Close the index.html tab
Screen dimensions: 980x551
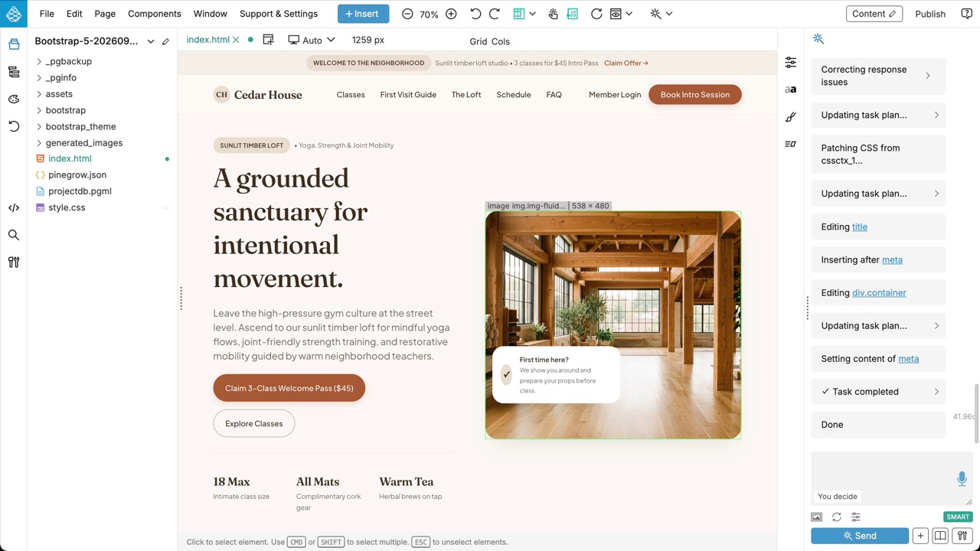236,40
